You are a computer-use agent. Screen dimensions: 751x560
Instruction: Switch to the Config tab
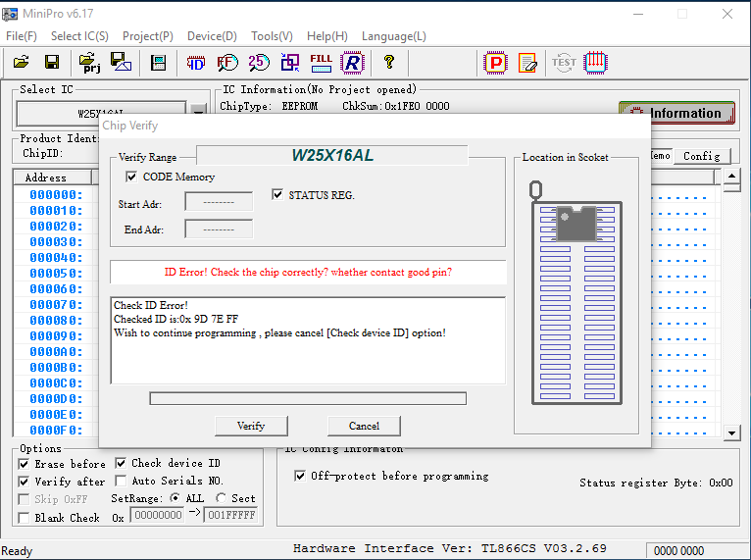point(702,156)
